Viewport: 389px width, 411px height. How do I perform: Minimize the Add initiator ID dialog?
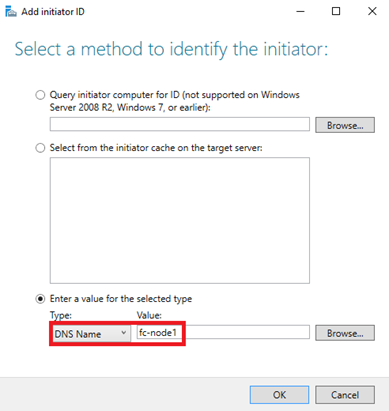[x=300, y=12]
